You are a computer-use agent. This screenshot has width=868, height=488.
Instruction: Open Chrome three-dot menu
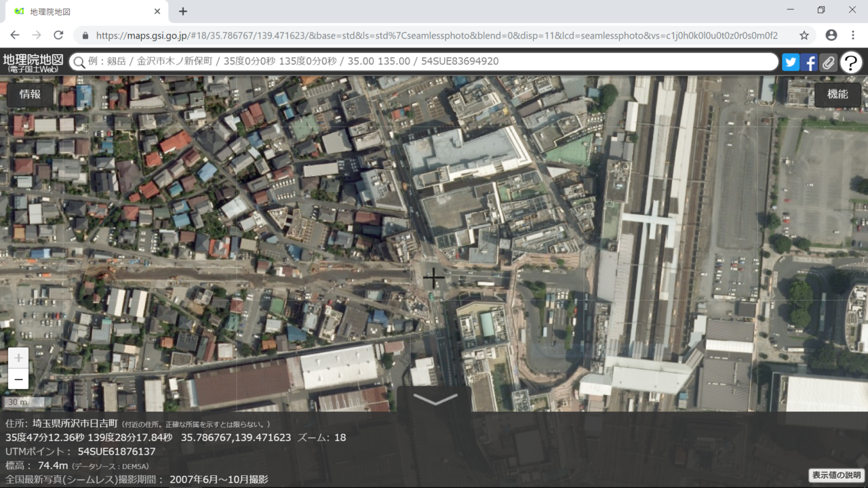click(853, 35)
